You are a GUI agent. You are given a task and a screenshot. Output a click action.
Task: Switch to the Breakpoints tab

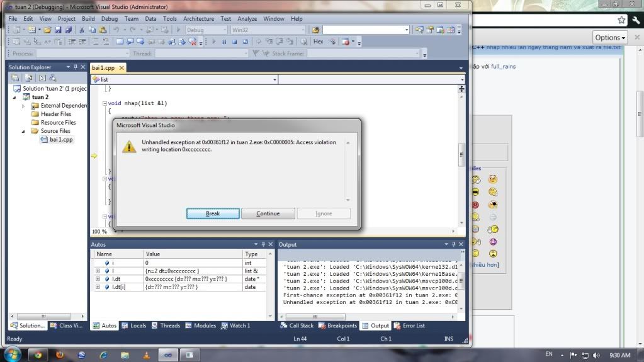pos(338,325)
